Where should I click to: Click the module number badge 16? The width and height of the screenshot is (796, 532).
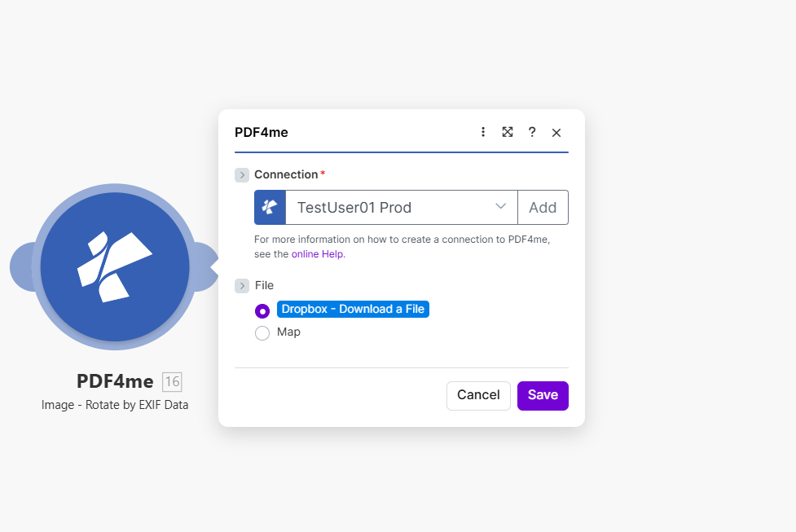click(x=172, y=381)
